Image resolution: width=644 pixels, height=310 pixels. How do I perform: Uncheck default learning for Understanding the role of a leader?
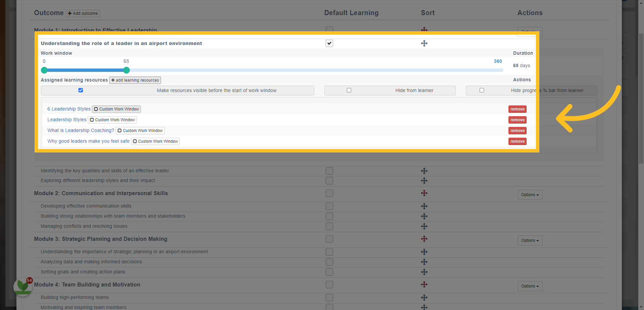329,43
